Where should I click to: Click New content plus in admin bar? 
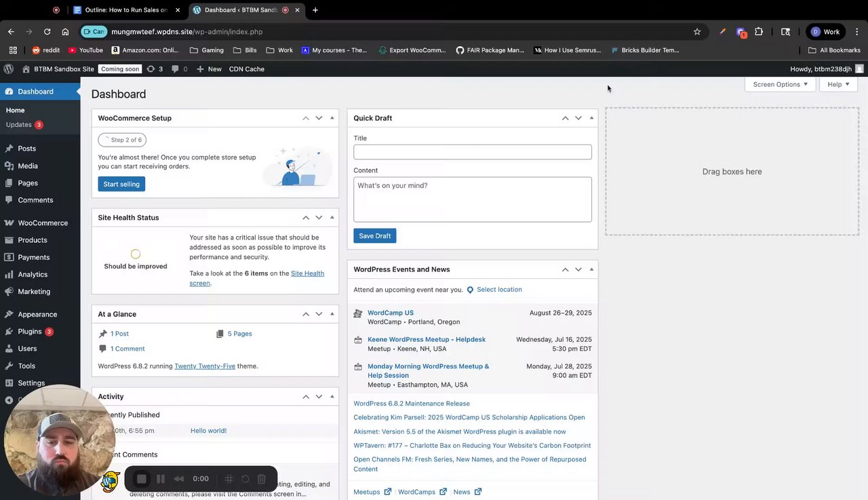pos(209,69)
